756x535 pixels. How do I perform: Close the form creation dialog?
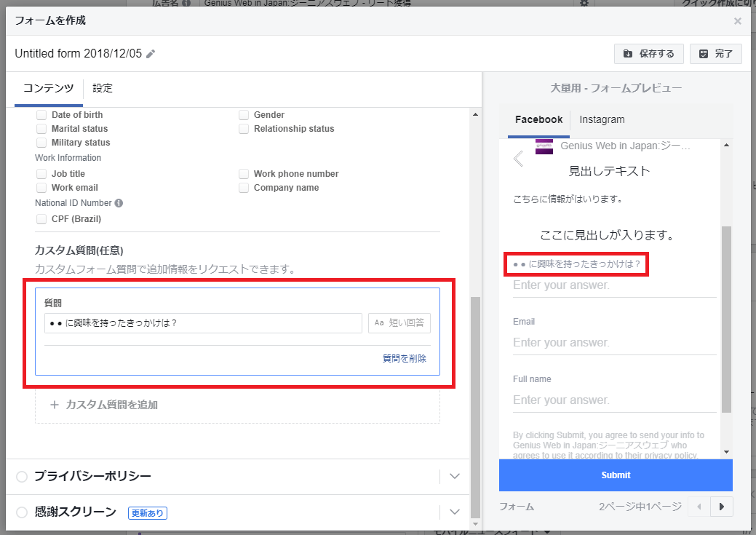(738, 21)
